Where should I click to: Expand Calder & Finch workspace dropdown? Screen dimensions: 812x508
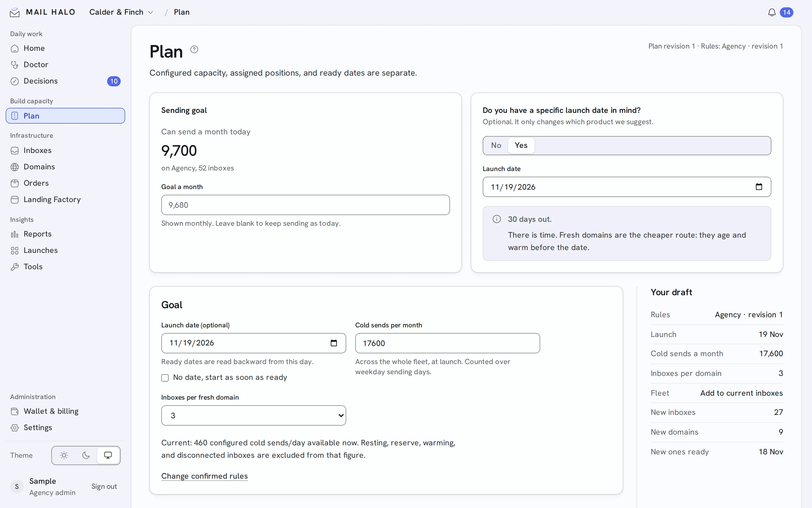coord(121,12)
